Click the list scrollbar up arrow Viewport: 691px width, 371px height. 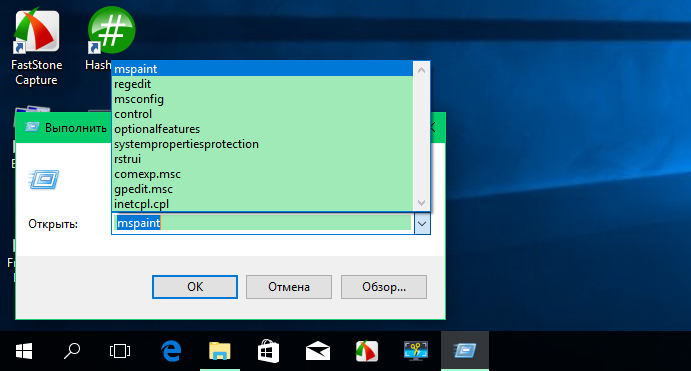(x=421, y=70)
